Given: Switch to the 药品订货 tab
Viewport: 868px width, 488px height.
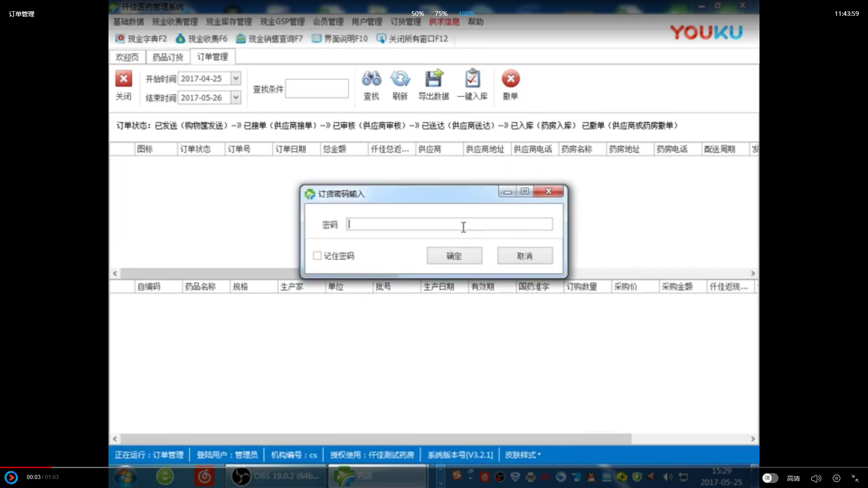Looking at the screenshot, I should 168,57.
